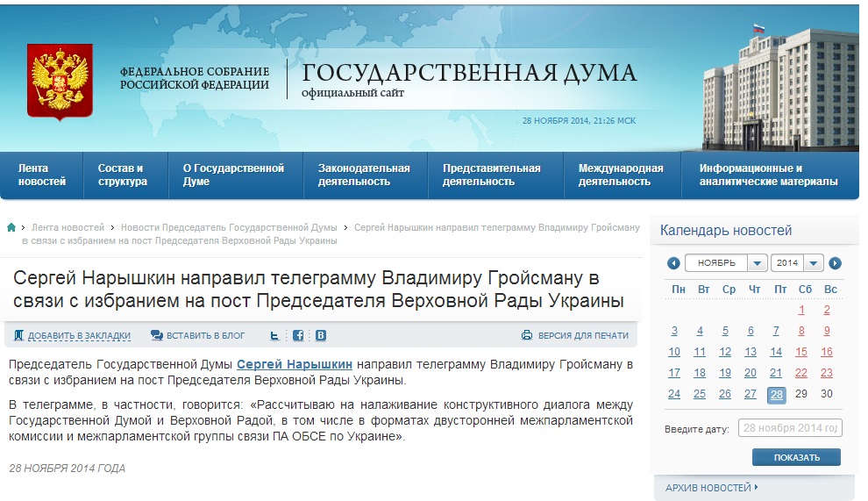
Task: Select November 24 in the calendar
Action: [674, 394]
